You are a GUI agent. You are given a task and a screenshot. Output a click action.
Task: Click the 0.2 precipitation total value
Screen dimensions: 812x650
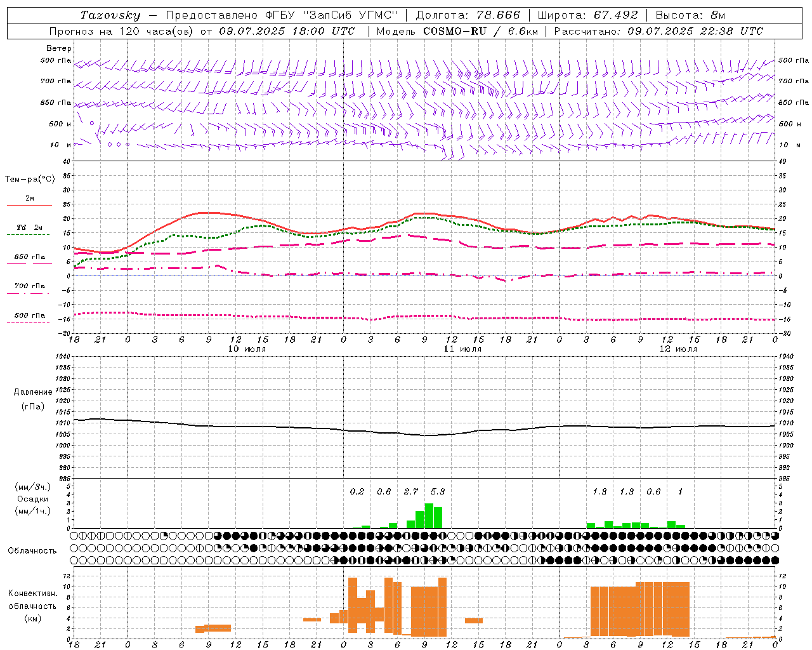[357, 492]
